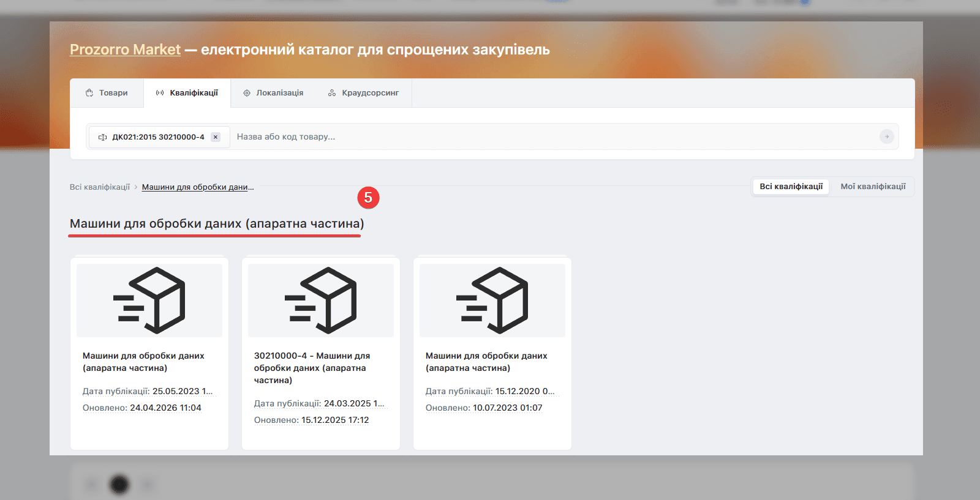Image resolution: width=980 pixels, height=500 pixels.
Task: Click the text Дата публікації: 25.05.2023
Action: [x=148, y=391]
